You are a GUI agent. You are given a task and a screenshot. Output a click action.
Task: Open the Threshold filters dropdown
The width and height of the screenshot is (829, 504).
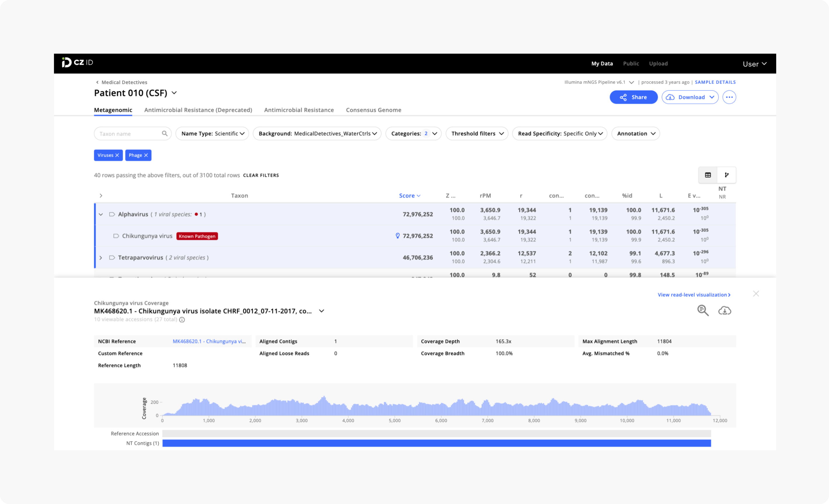coord(477,134)
